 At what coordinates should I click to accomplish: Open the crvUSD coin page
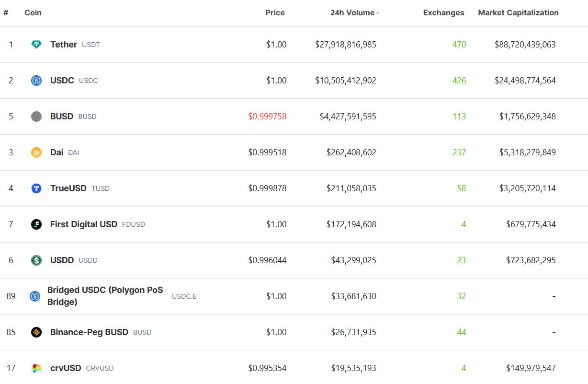pyautogui.click(x=66, y=368)
